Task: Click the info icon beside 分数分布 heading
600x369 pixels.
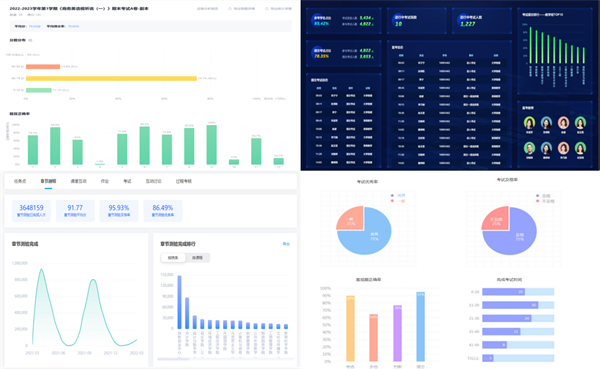Action: pyautogui.click(x=30, y=40)
